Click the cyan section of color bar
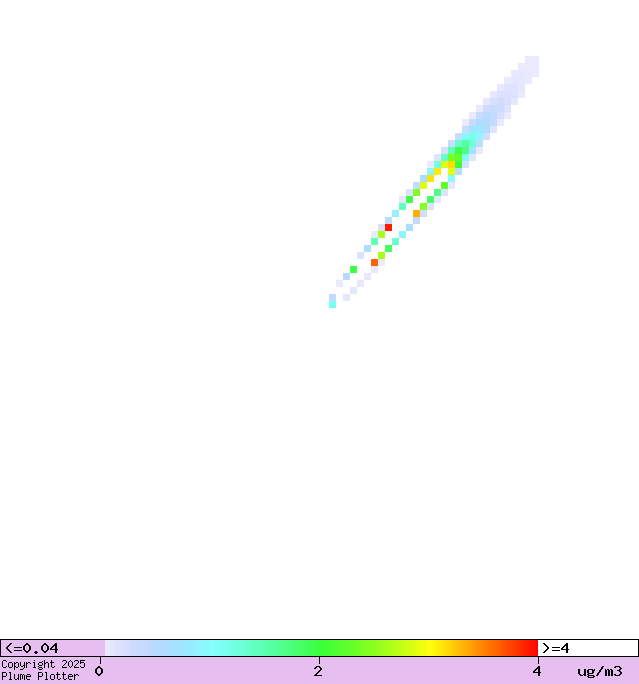Viewport: 639px width, 684px height. [210, 648]
